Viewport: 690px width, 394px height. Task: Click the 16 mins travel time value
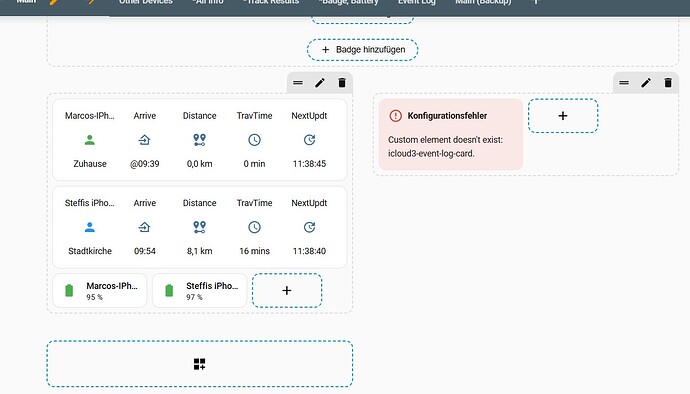(254, 251)
